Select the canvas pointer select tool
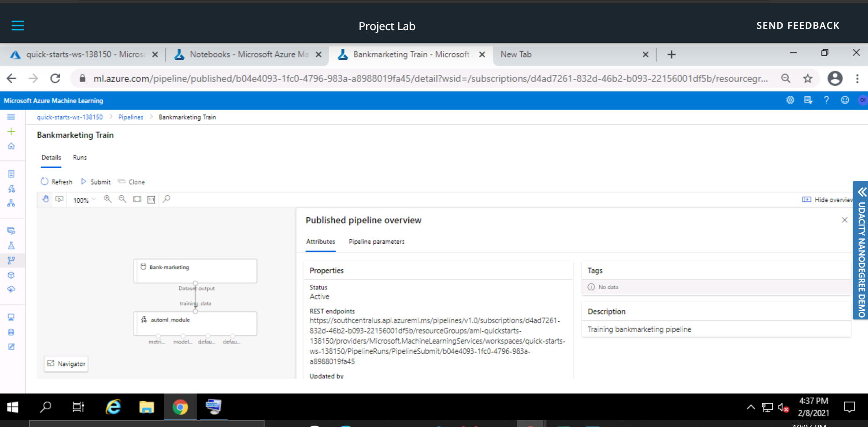Image resolution: width=868 pixels, height=427 pixels. point(59,199)
